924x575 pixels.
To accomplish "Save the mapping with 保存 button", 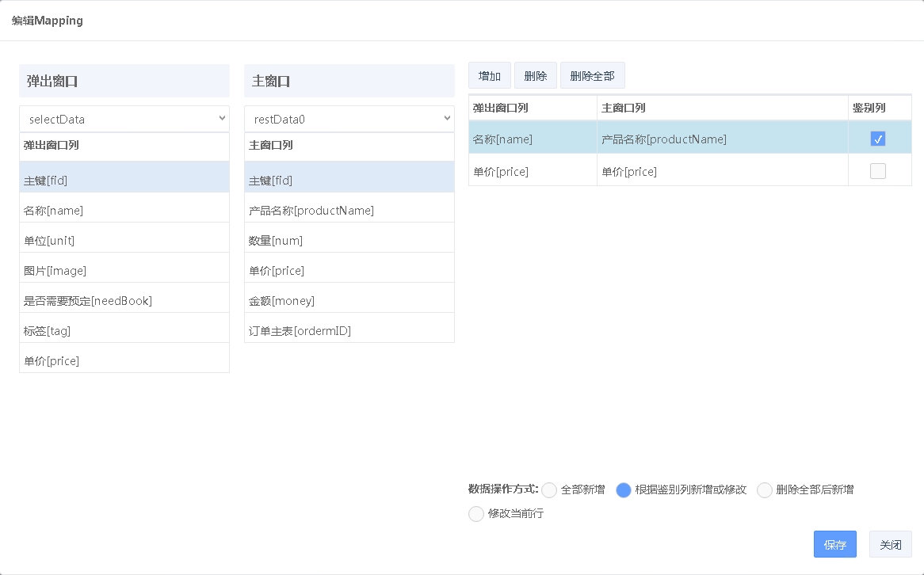I will tap(834, 544).
